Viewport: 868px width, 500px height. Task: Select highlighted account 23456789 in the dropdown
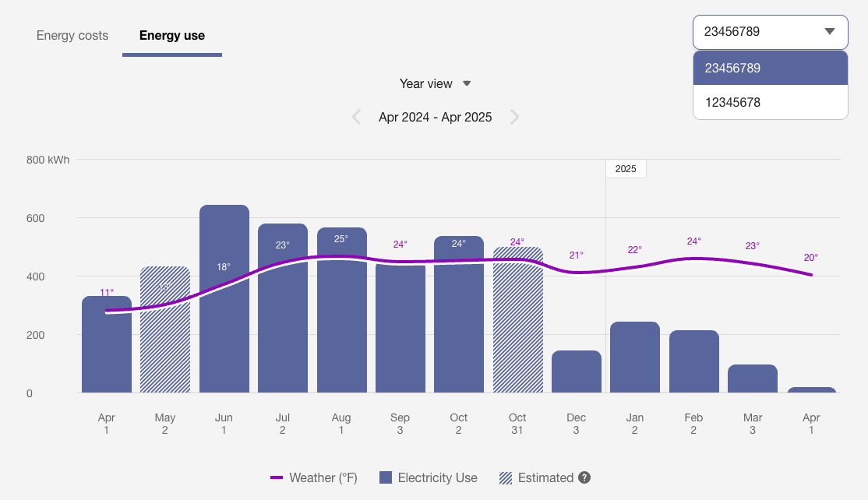coord(770,68)
